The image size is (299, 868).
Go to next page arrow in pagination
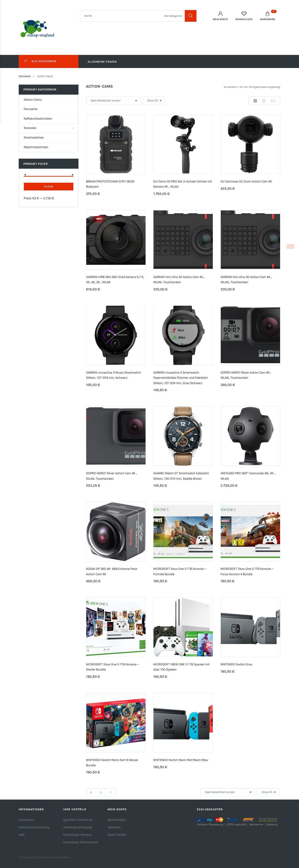pos(110,792)
